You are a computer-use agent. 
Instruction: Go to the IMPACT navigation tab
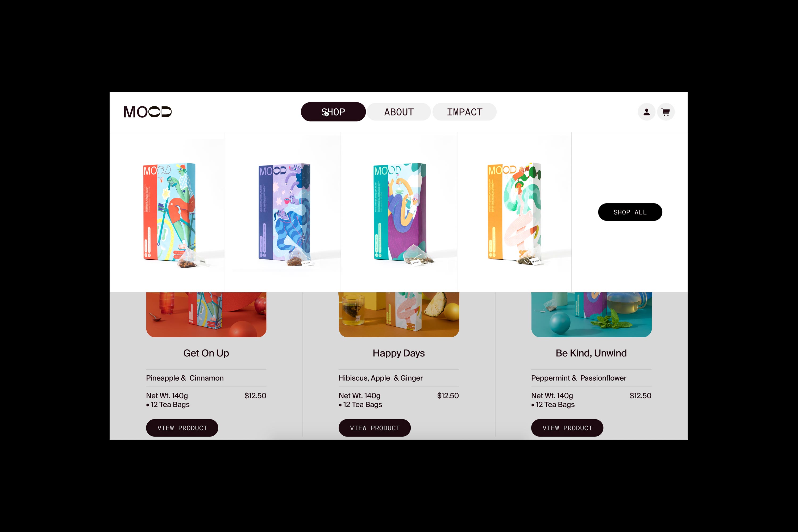point(464,112)
